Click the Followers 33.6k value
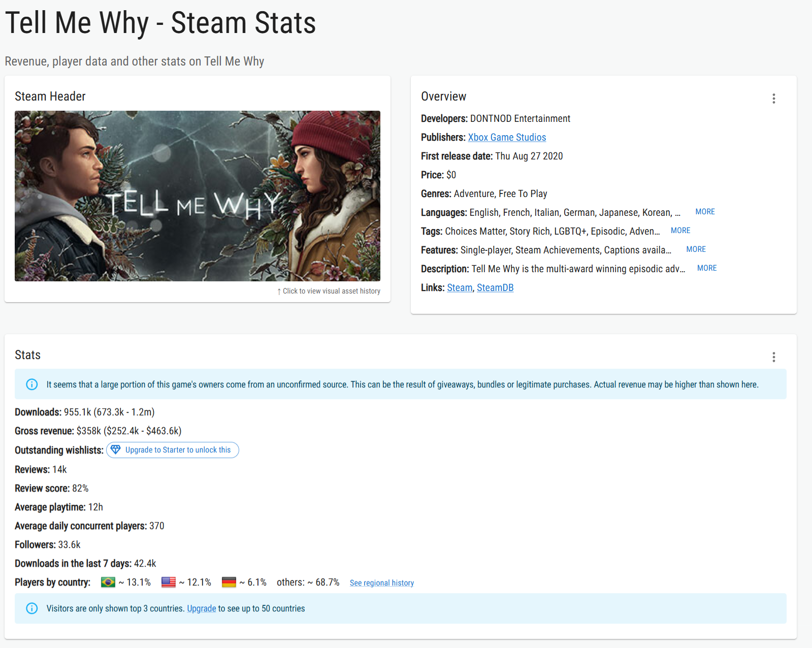 70,545
